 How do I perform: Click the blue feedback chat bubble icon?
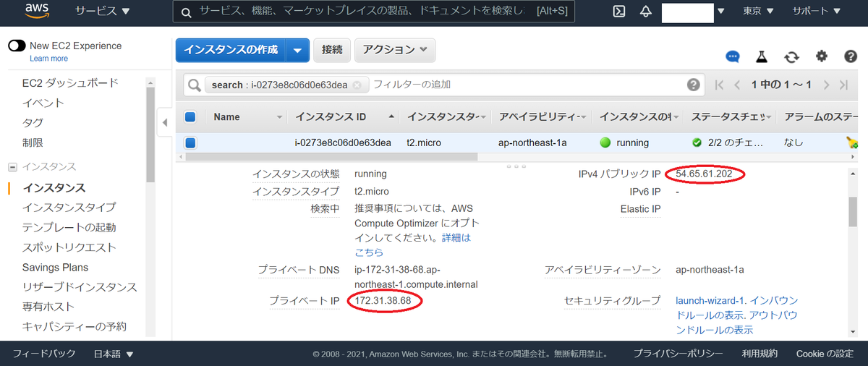tap(733, 56)
